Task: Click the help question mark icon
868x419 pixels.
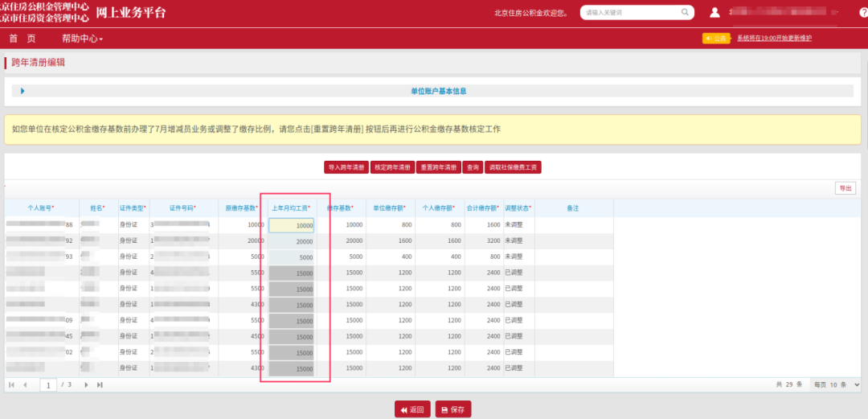Action: pyautogui.click(x=863, y=12)
